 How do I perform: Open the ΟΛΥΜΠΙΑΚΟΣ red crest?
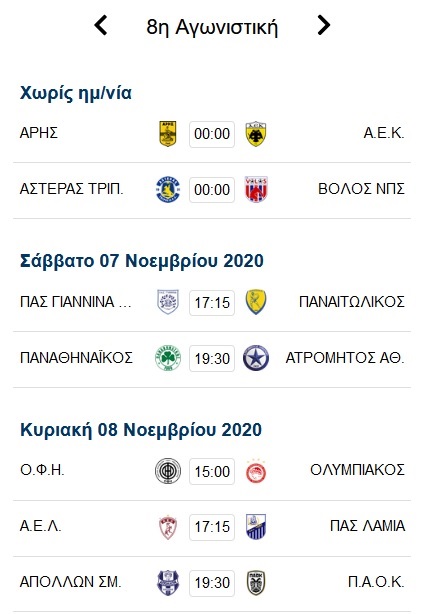256,471
